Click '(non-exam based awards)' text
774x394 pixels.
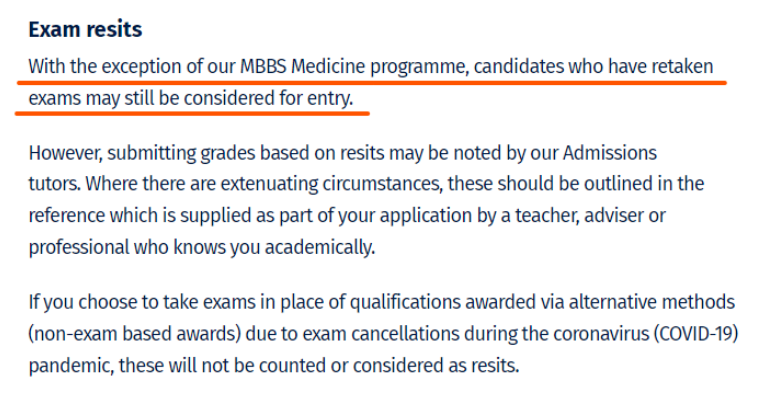click(x=134, y=334)
